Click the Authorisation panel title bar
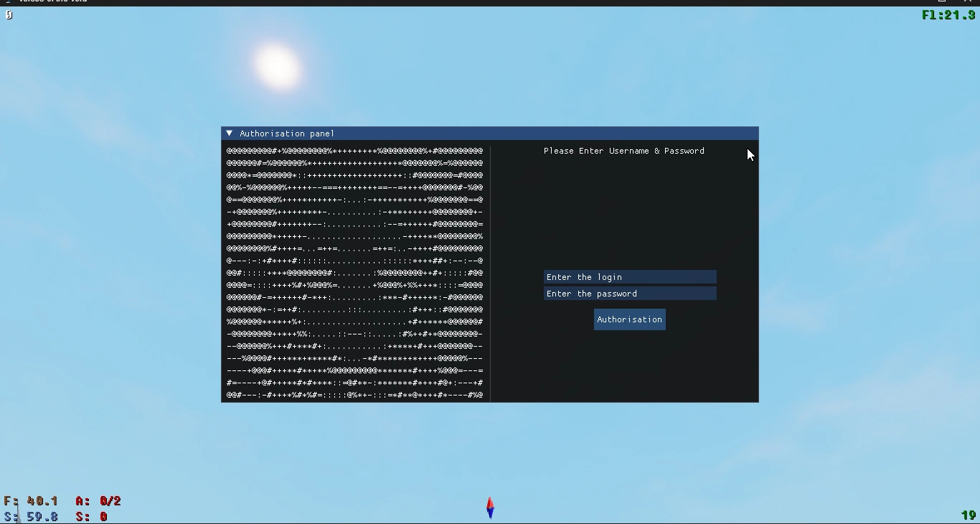 (x=490, y=134)
